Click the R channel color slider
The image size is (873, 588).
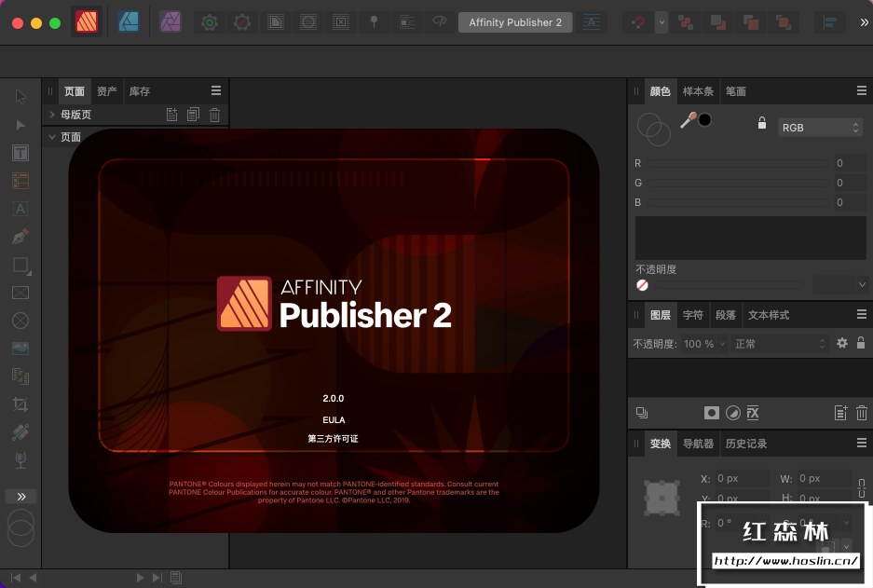[738, 163]
